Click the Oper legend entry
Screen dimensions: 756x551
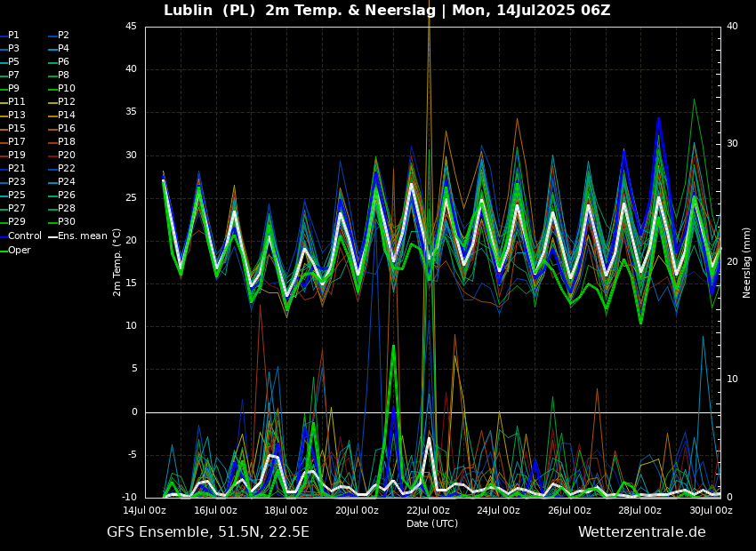coord(19,250)
